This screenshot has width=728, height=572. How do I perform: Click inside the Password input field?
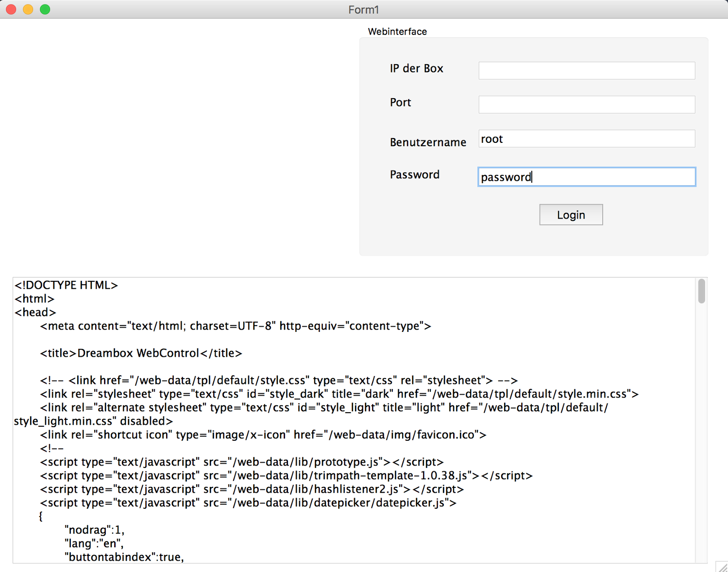pos(587,177)
